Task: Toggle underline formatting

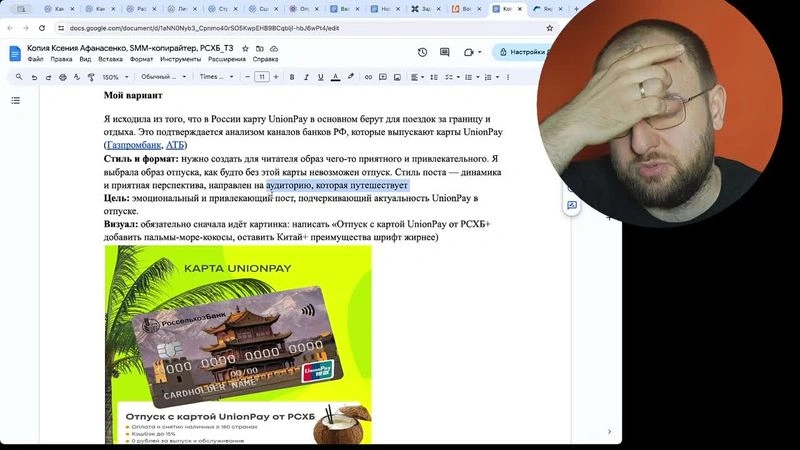Action: (320, 77)
